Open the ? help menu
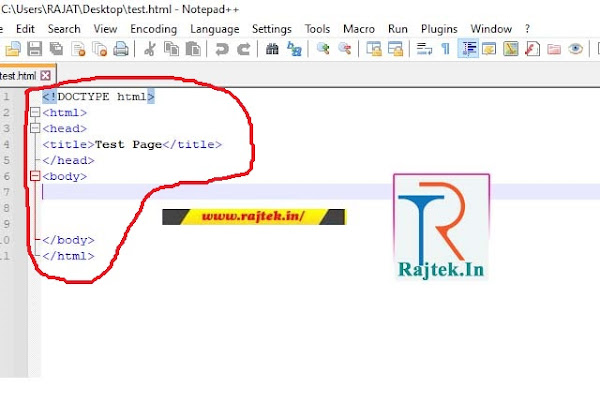Image resolution: width=600 pixels, height=403 pixels. pyautogui.click(x=527, y=29)
